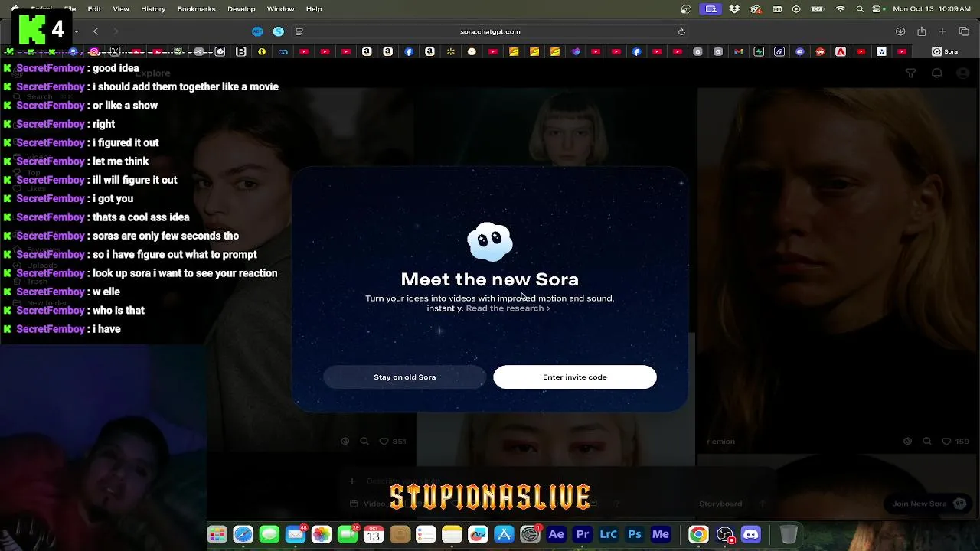Select the Sora tab in tab bar

946,51
